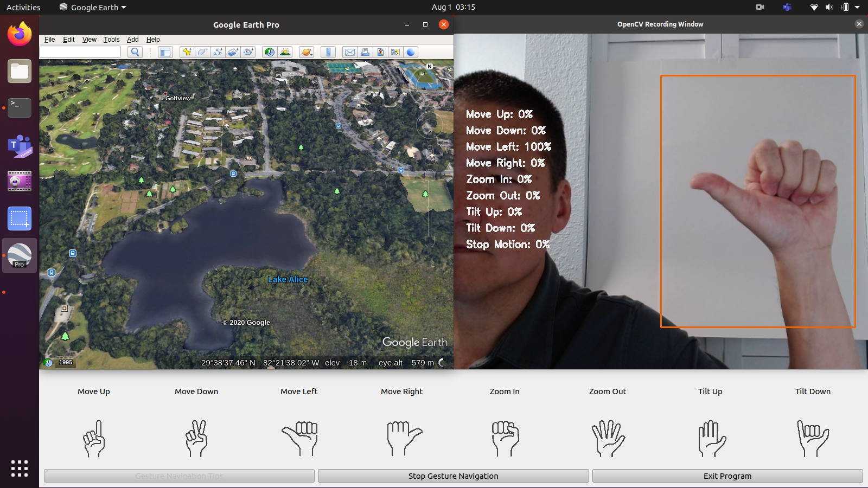
Task: Add a placemark with the pushpin icon
Action: coord(187,52)
